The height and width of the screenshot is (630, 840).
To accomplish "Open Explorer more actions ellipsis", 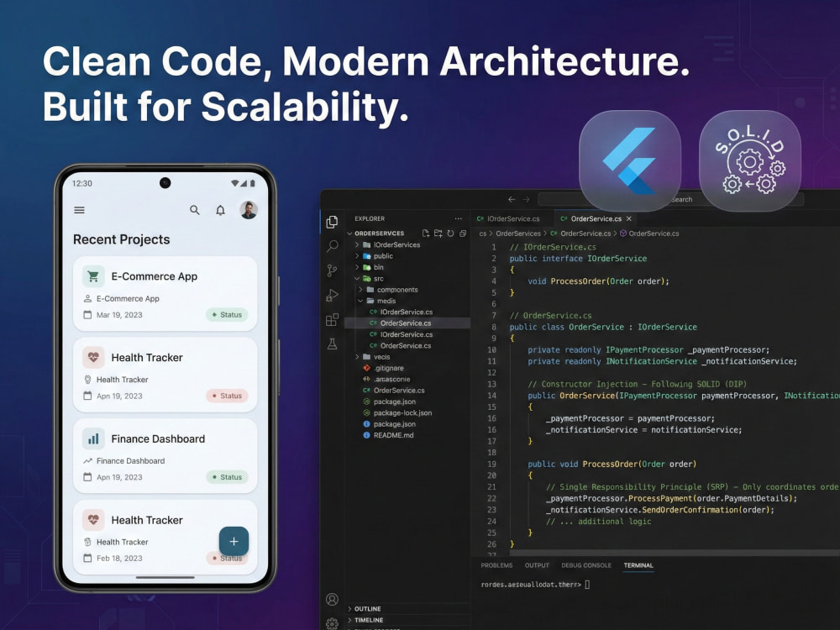I will pos(458,218).
